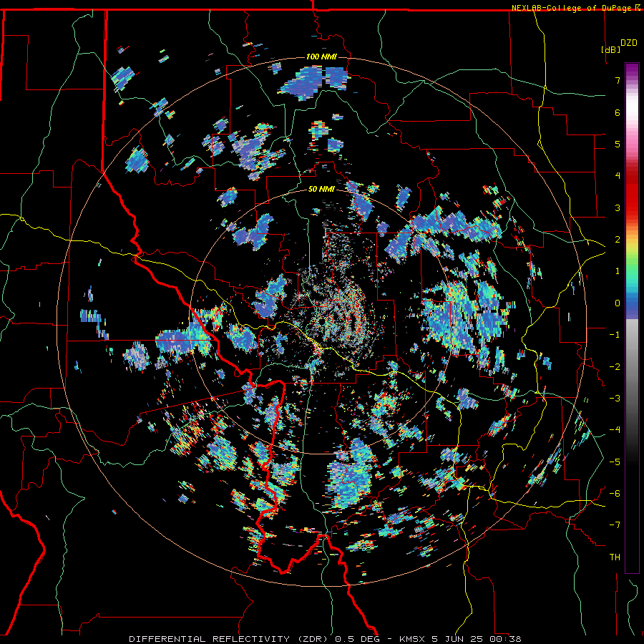Click the 0 value on the scale
Image resolution: width=644 pixels, height=644 pixels.
click(618, 303)
